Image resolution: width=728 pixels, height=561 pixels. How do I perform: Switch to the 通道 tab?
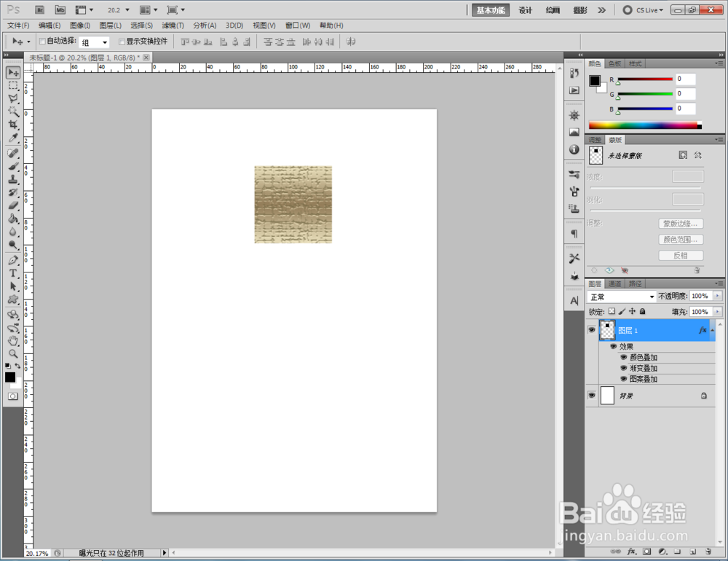click(614, 283)
